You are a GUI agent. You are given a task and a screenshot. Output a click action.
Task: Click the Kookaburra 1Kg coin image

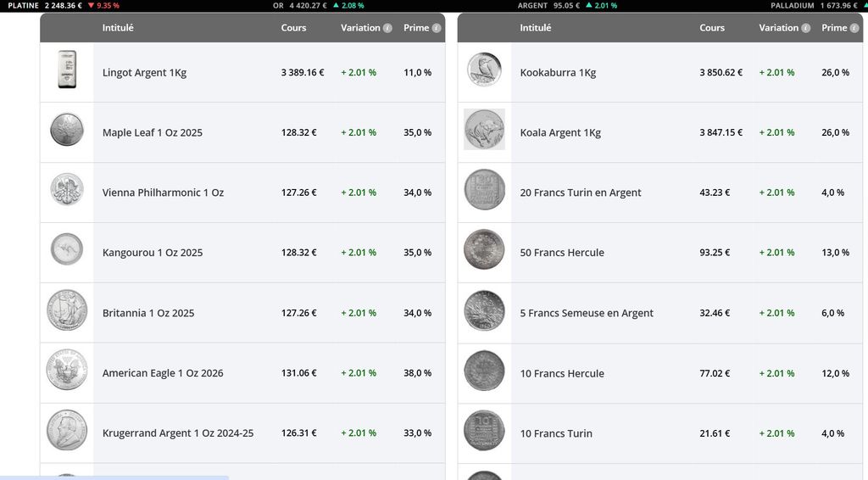pos(484,70)
